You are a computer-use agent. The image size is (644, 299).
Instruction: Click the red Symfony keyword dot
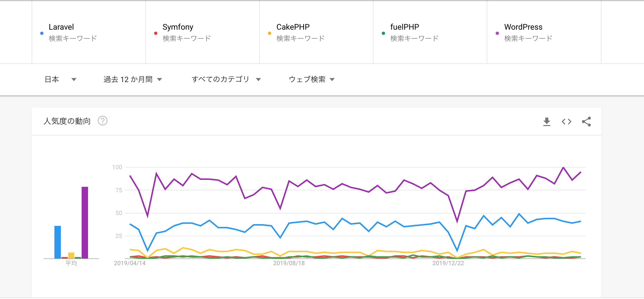point(156,33)
